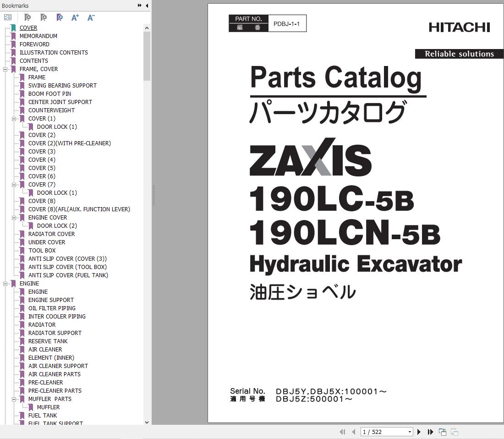504x439 pixels.
Task: Collapse the top-level ENGINE bookmark group
Action: (x=5, y=284)
